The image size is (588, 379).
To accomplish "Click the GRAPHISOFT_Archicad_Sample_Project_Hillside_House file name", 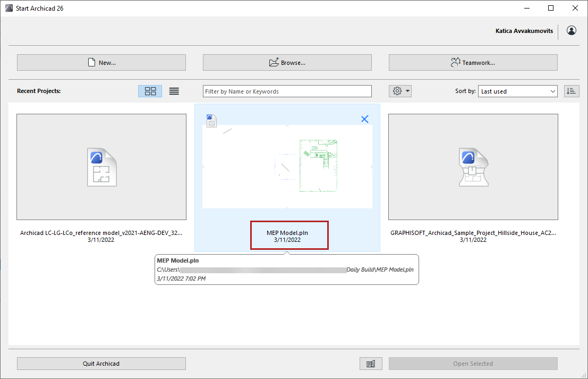I will click(473, 233).
